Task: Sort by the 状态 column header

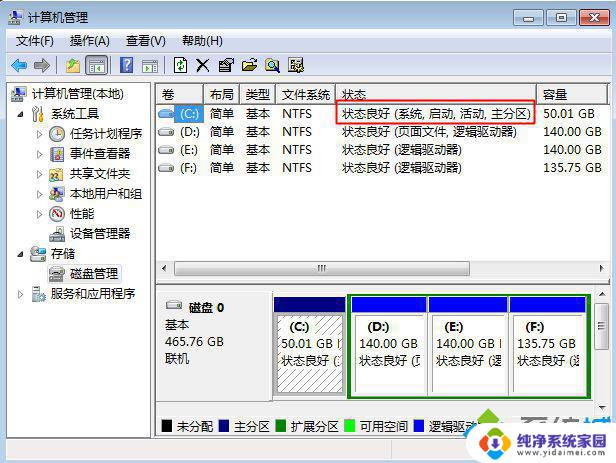Action: (436, 95)
